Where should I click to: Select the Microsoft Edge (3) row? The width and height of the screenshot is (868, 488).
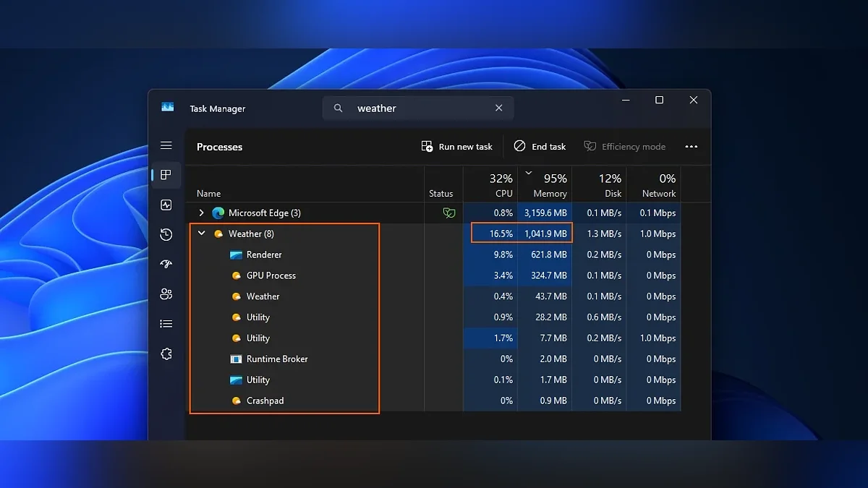pos(433,213)
